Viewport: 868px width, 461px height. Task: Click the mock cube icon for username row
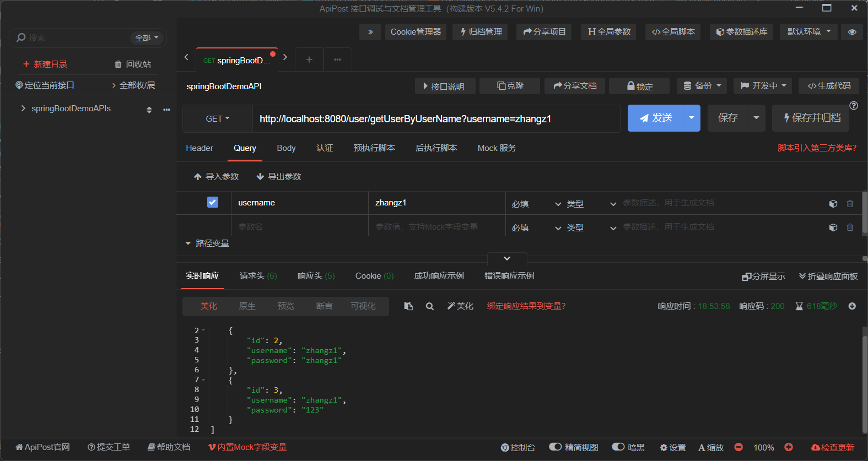click(x=833, y=204)
